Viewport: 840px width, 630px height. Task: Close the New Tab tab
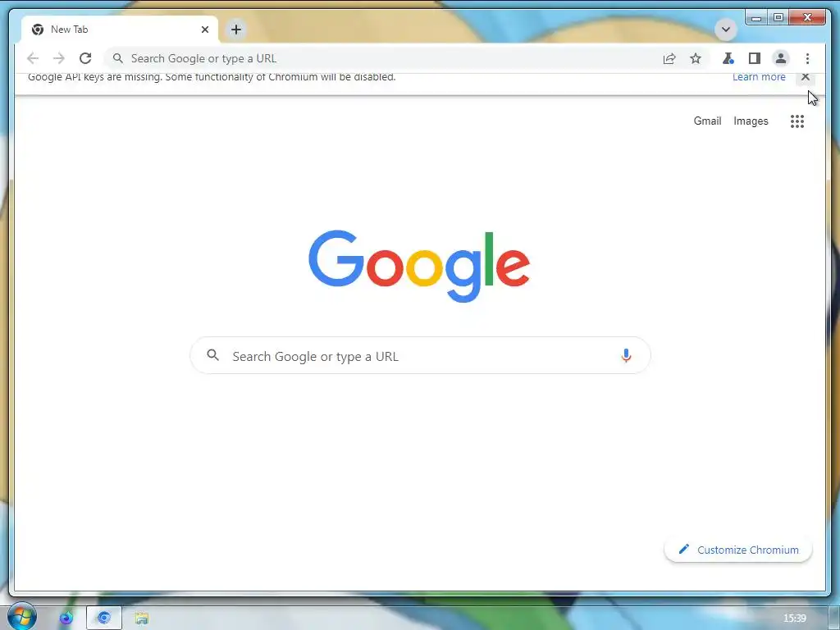point(204,30)
